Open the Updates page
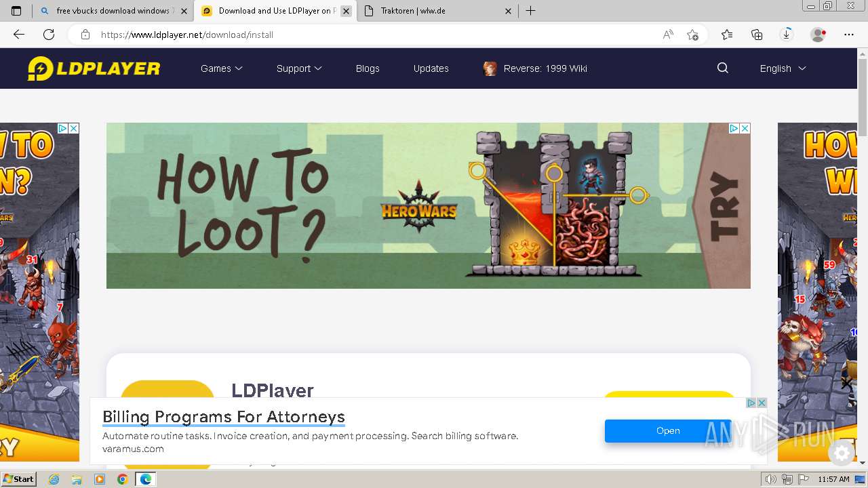The width and height of the screenshot is (868, 488). point(431,68)
